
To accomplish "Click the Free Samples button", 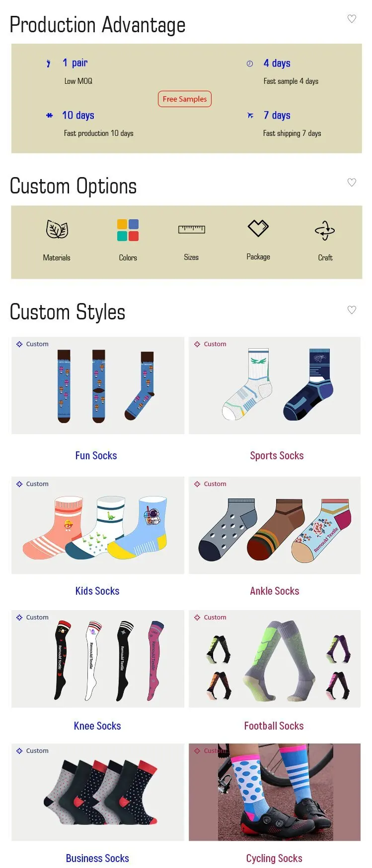I will click(x=185, y=99).
